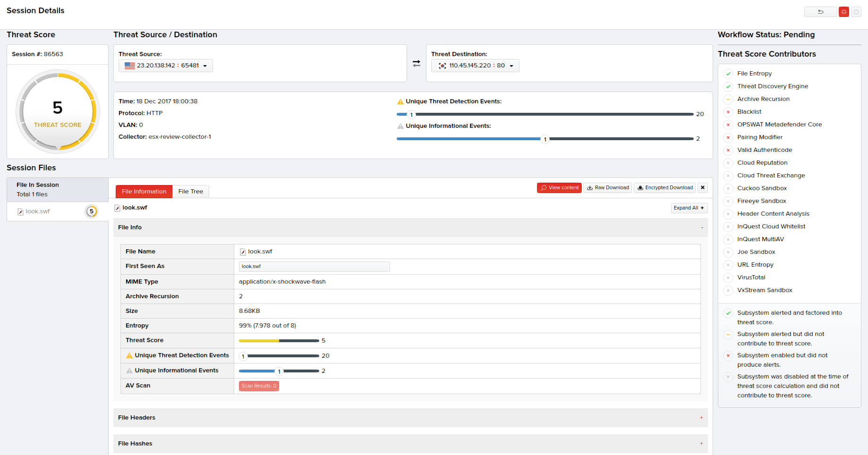Click the threat score badge beside look.swf
The image size is (868, 455).
[91, 211]
